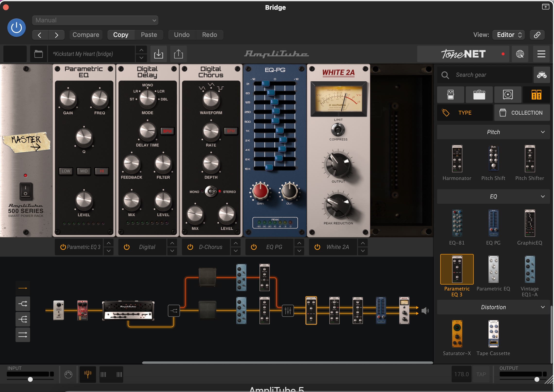Adjust the INPUT level slider
The height and width of the screenshot is (392, 554).
[x=30, y=379]
